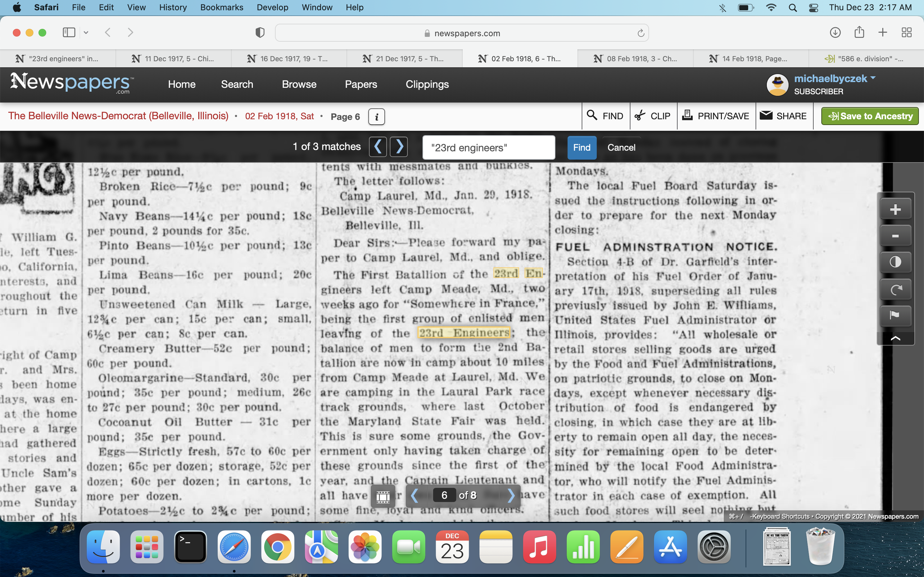Image resolution: width=924 pixels, height=577 pixels.
Task: Rotate the newspaper page image
Action: tap(895, 289)
